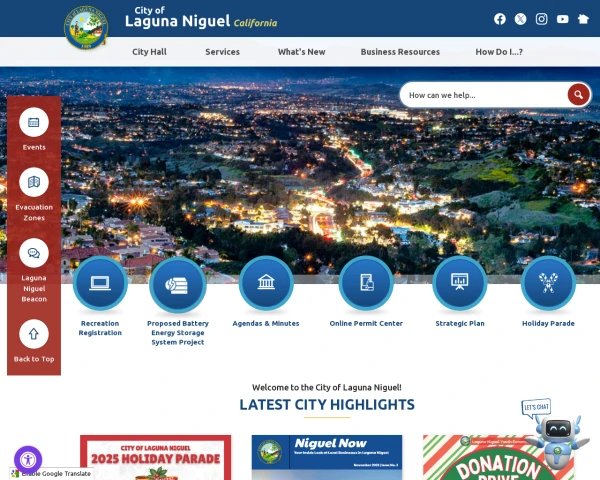Click the Strategic Plan text link

(460, 323)
